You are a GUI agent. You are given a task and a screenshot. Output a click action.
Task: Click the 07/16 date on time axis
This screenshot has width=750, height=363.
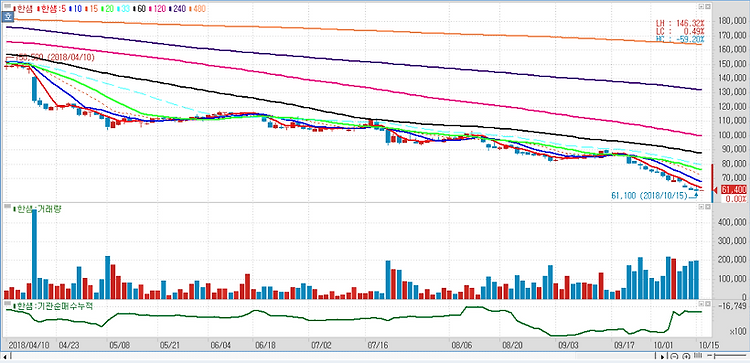tap(377, 344)
